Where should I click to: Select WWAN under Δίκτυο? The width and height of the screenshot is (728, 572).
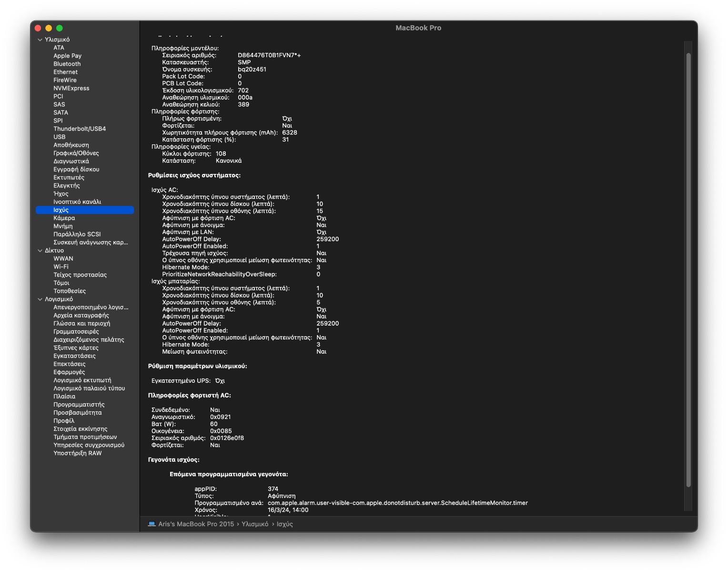pos(63,258)
